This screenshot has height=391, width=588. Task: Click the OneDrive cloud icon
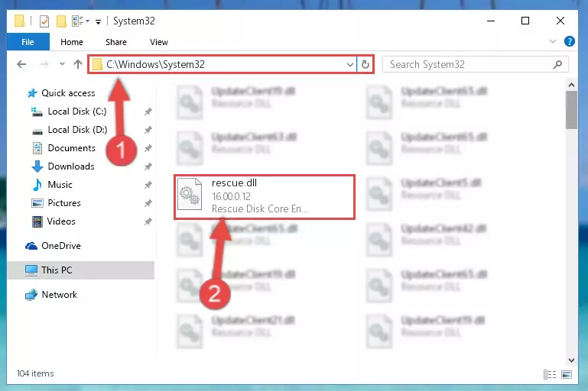tap(31, 246)
